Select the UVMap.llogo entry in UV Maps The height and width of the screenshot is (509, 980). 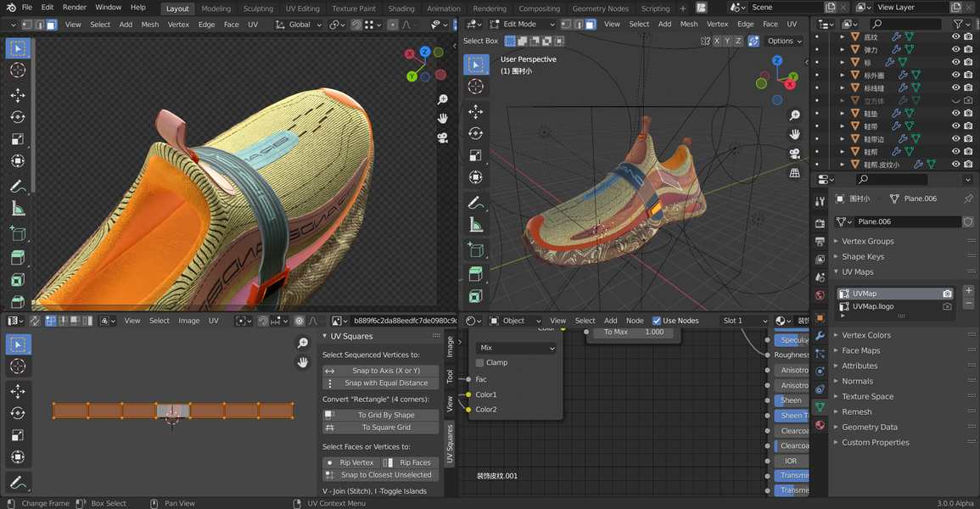[x=873, y=306]
